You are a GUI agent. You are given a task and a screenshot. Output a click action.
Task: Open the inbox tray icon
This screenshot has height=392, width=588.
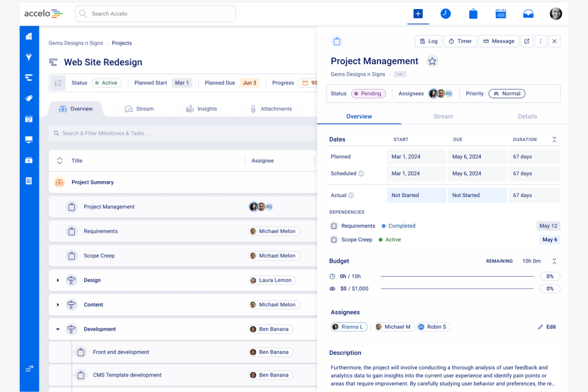point(528,14)
